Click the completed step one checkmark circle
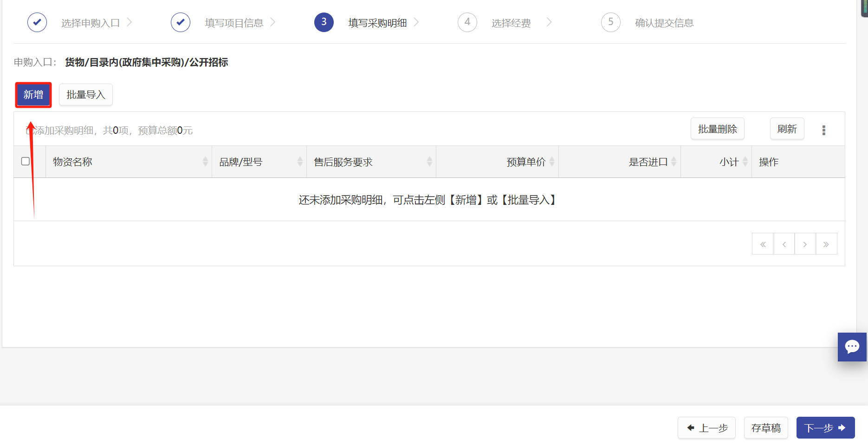868x446 pixels. pyautogui.click(x=37, y=22)
